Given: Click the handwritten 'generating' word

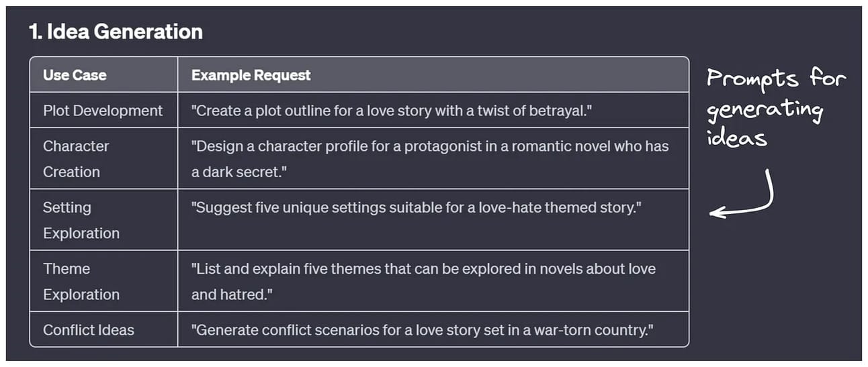Looking at the screenshot, I should tap(765, 111).
